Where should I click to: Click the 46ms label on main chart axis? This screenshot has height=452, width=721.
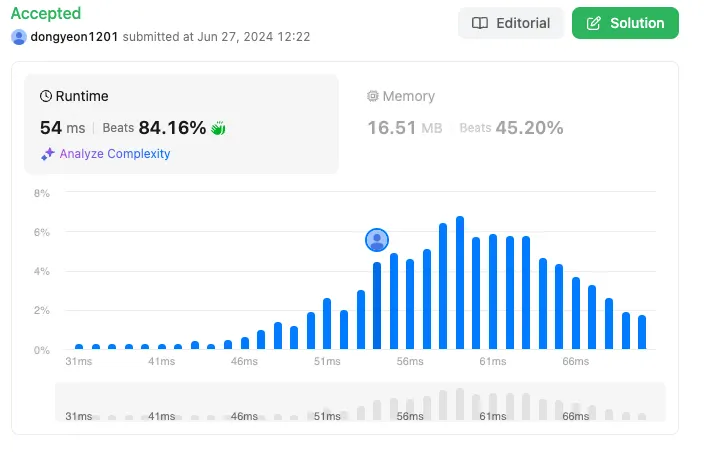[244, 361]
